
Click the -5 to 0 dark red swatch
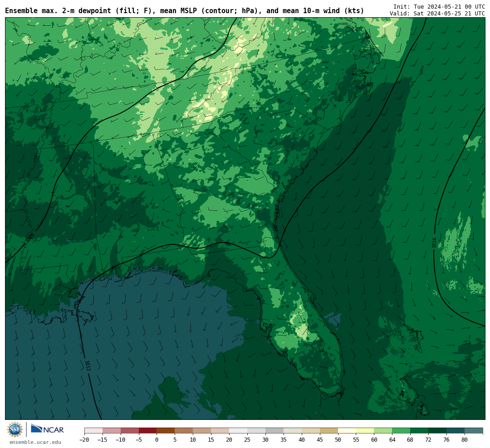point(148,431)
